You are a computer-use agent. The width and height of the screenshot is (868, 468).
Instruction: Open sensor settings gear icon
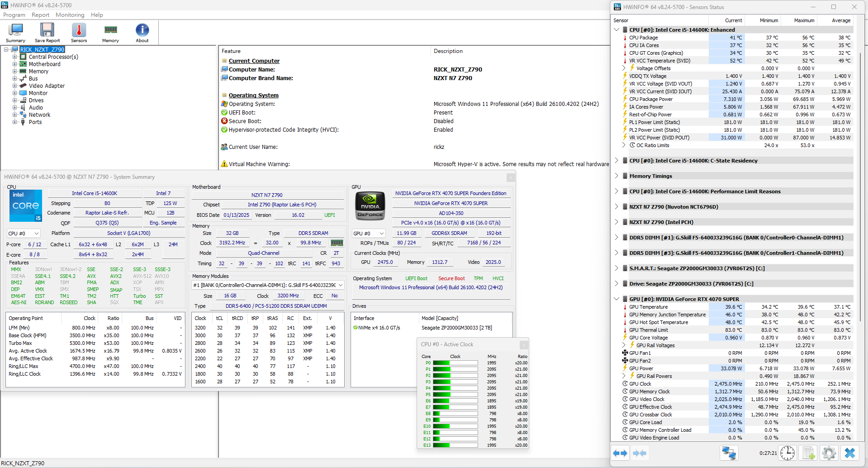coord(829,453)
